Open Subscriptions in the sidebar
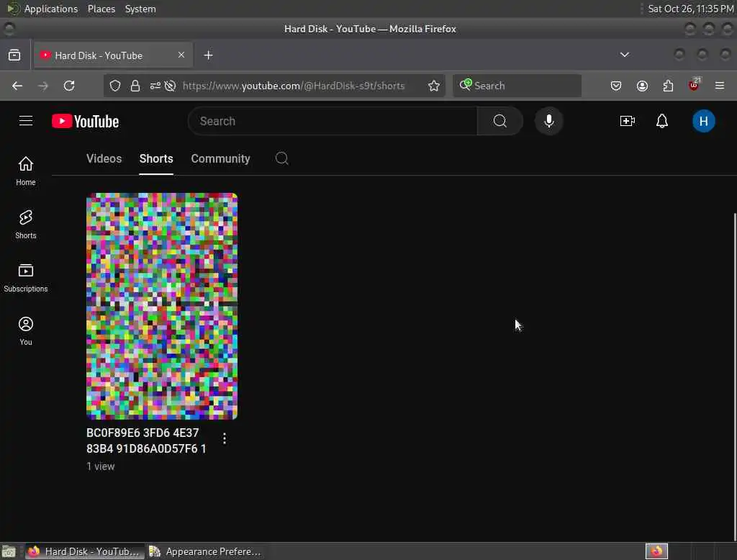This screenshot has width=737, height=560. pyautogui.click(x=26, y=277)
